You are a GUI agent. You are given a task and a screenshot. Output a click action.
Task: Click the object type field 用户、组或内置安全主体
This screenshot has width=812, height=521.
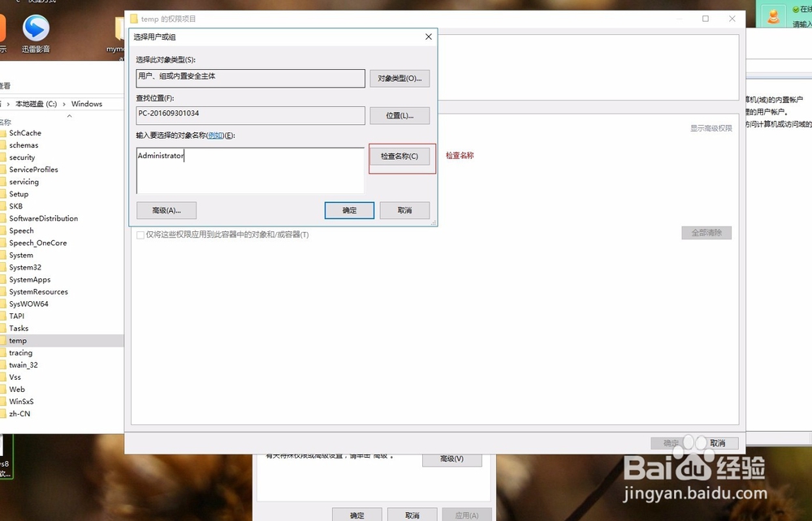pos(250,78)
